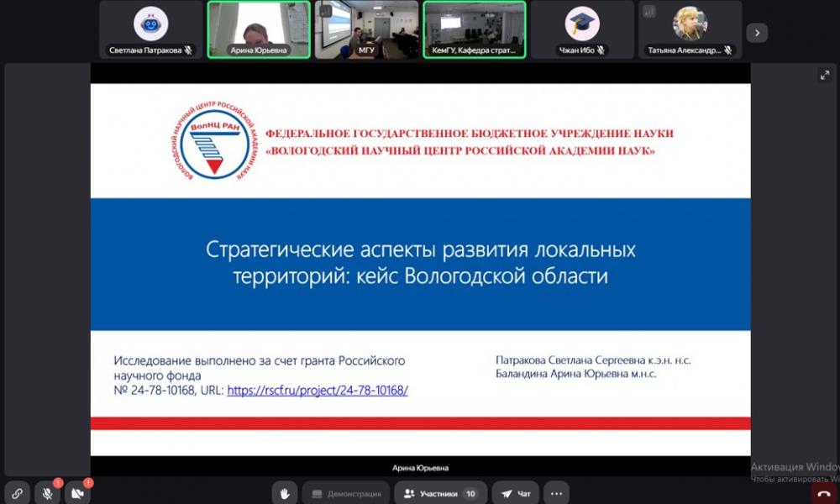Open the rscf.ru project link
Image resolution: width=840 pixels, height=504 pixels.
point(318,391)
